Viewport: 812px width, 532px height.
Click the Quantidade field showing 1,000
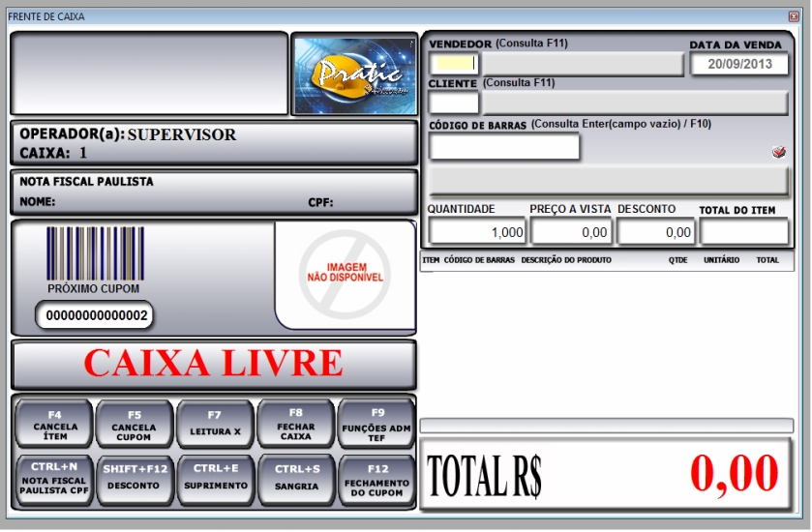(477, 232)
